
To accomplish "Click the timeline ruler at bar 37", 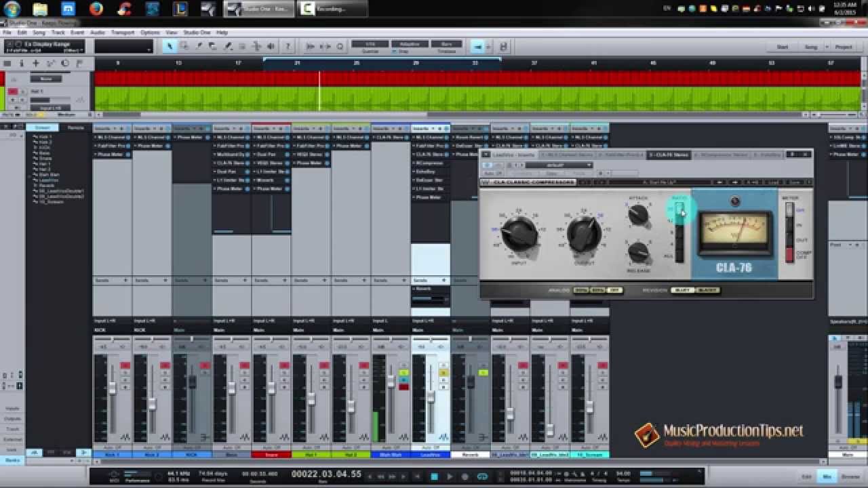I will click(x=535, y=63).
